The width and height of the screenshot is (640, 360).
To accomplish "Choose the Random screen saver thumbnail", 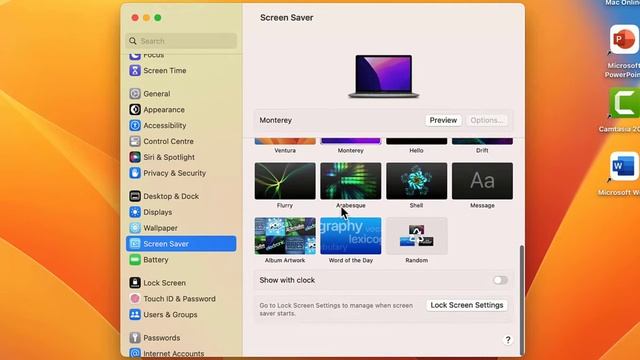I will [x=416, y=236].
